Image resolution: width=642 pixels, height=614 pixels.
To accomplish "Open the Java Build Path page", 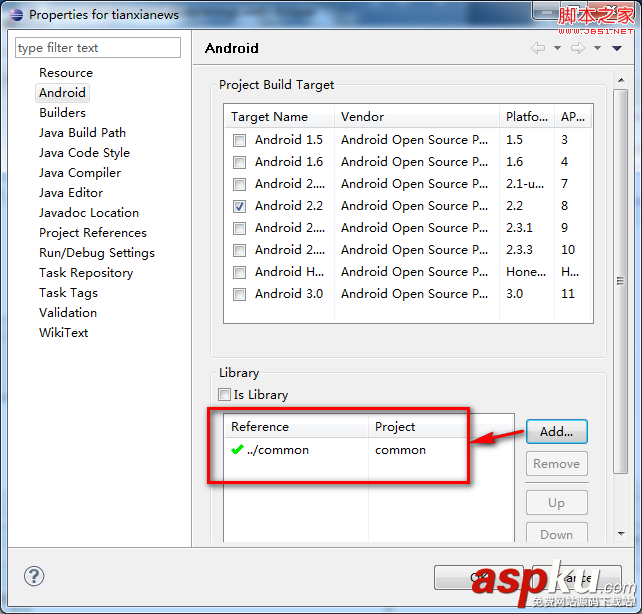I will (82, 133).
